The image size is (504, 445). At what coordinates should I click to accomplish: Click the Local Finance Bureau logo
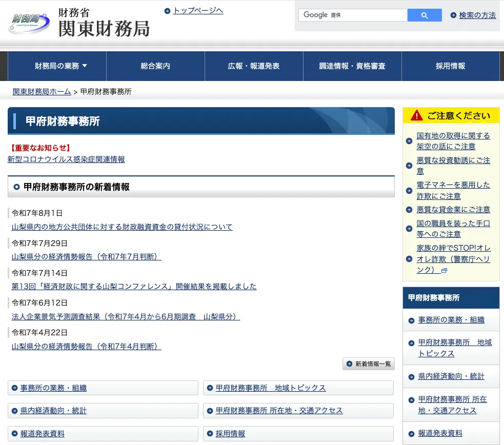pos(29,22)
